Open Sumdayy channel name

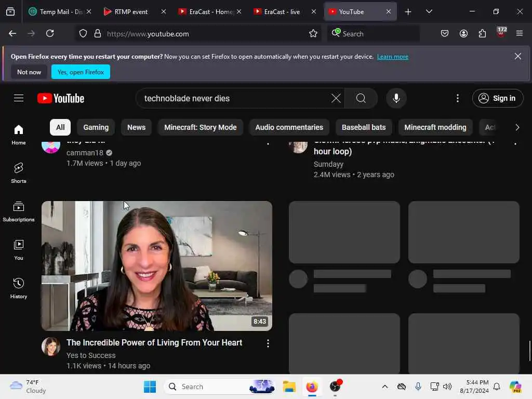(x=328, y=164)
